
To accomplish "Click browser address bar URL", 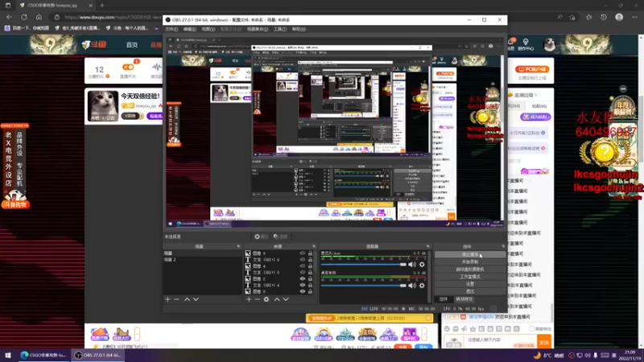I will click(x=113, y=17).
